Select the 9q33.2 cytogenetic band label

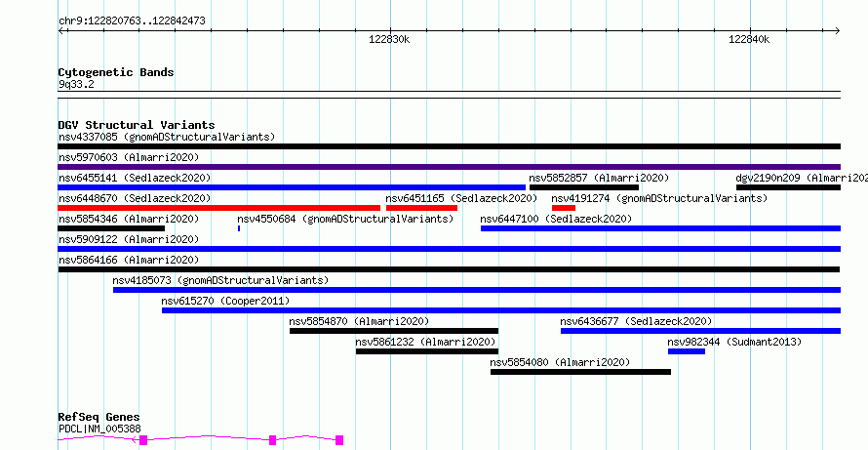click(76, 85)
